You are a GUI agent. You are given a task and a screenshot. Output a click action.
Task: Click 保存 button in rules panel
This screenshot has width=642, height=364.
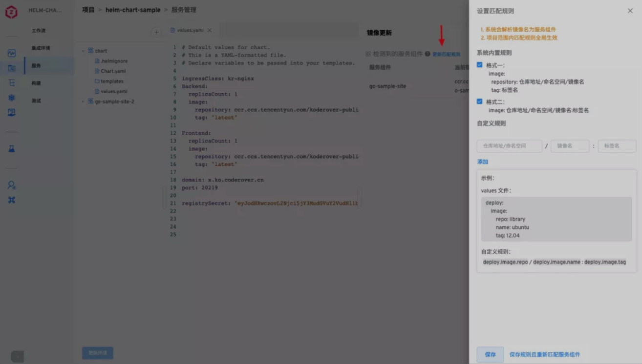coord(490,355)
